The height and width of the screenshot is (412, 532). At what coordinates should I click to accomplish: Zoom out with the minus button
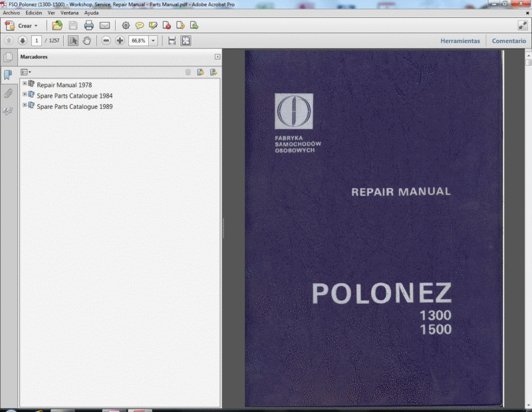[x=106, y=41]
